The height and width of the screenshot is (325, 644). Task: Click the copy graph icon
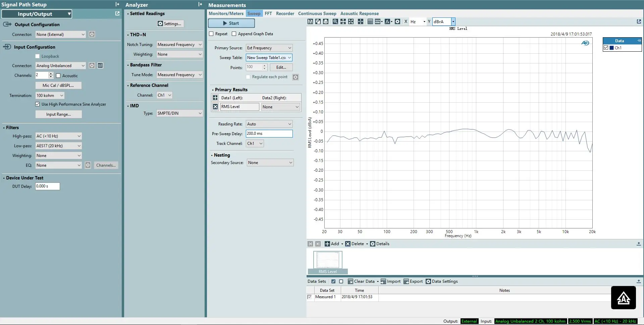click(318, 21)
